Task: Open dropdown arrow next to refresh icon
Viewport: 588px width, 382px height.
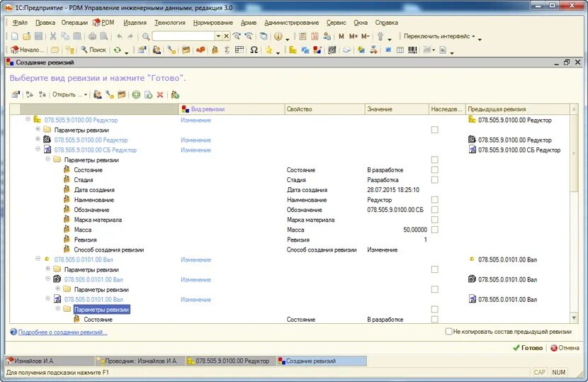Action: pos(126,52)
